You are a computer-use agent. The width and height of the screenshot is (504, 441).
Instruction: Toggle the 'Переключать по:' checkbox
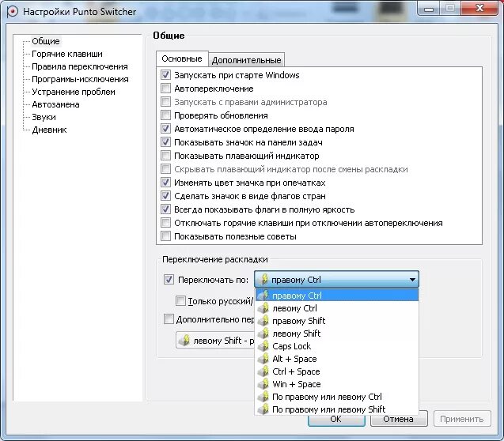click(x=169, y=280)
